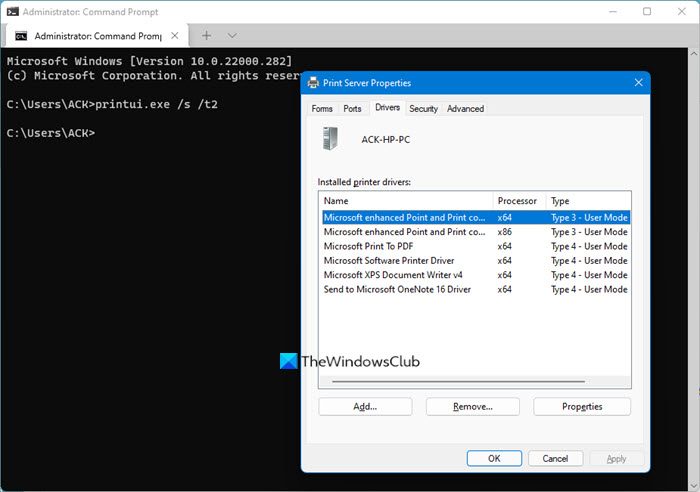This screenshot has height=492, width=700.
Task: Close the Administrator: Command Prompt tab
Action: [175, 35]
